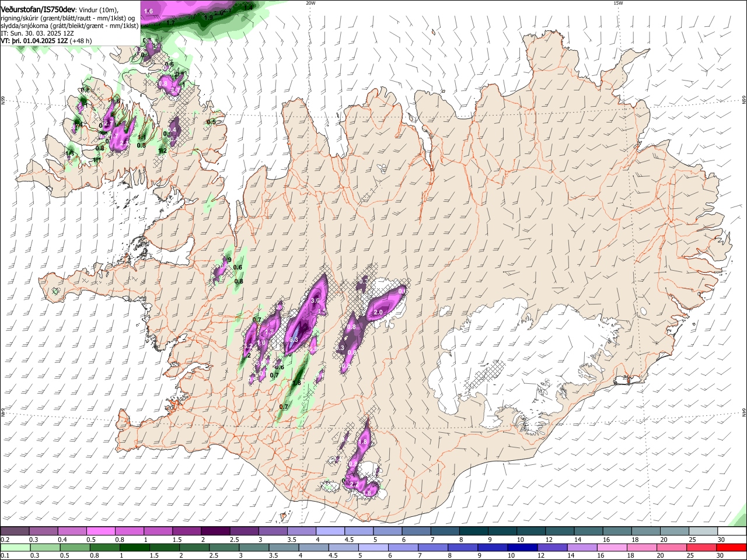The height and width of the screenshot is (560, 747).
Task: Click the dark teal 8 swatch in upper legend row
Action: point(474,531)
